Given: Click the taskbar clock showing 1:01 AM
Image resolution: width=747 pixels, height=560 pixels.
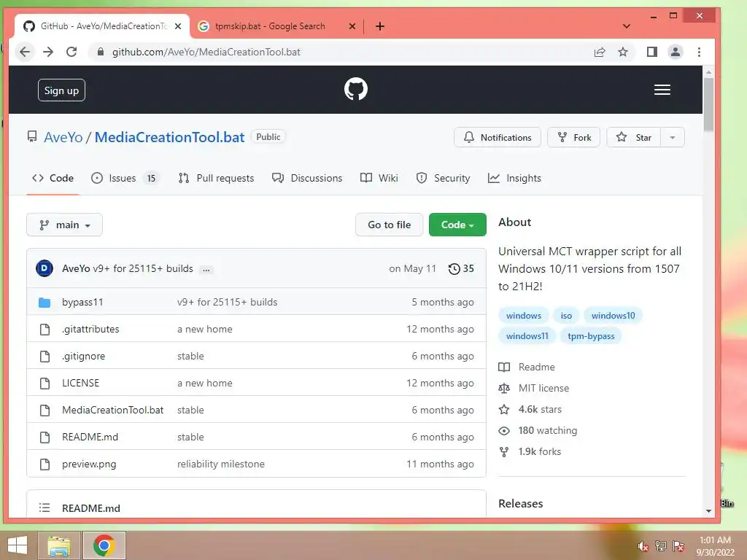Looking at the screenshot, I should pos(715,545).
